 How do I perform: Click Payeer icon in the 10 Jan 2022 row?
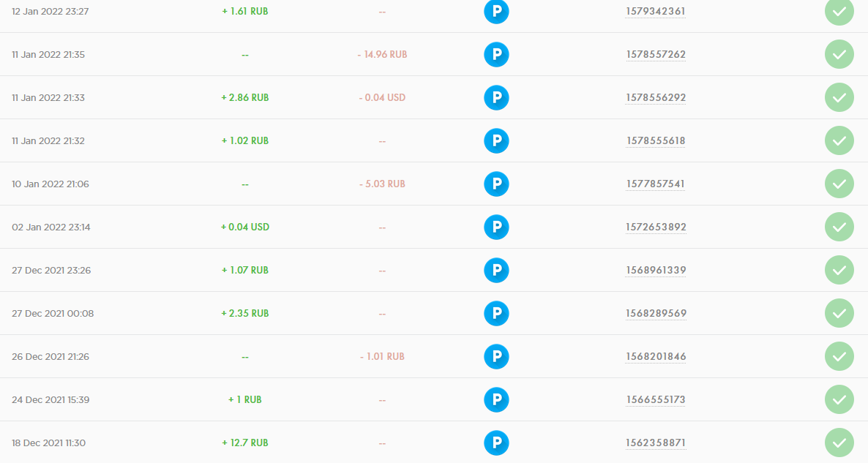pyautogui.click(x=496, y=184)
